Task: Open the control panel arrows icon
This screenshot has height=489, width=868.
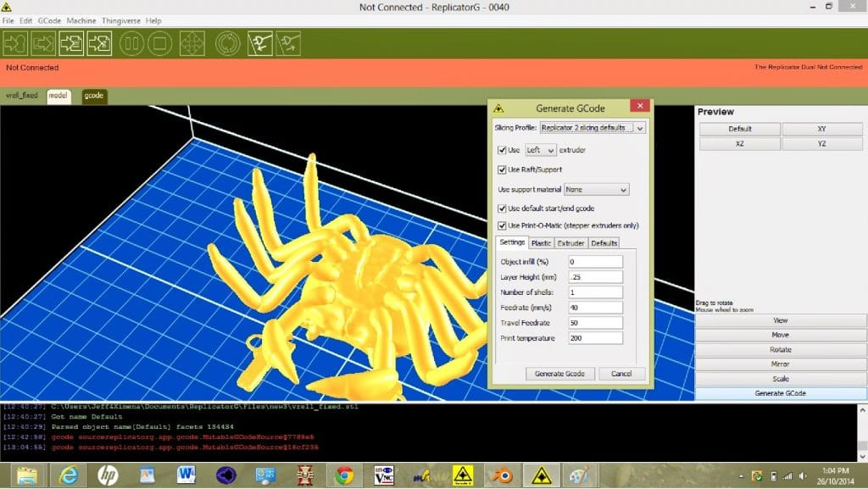Action: pyautogui.click(x=192, y=43)
